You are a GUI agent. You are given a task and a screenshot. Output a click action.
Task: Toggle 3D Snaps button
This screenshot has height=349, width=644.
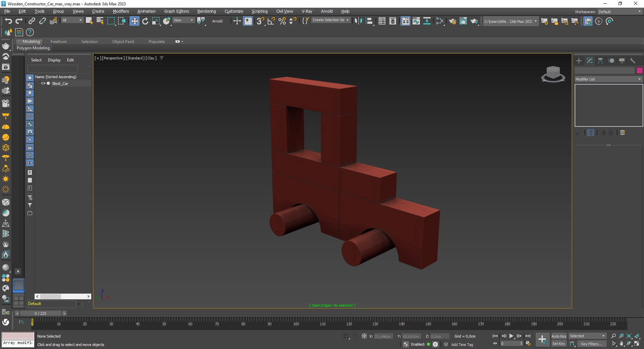tap(260, 21)
